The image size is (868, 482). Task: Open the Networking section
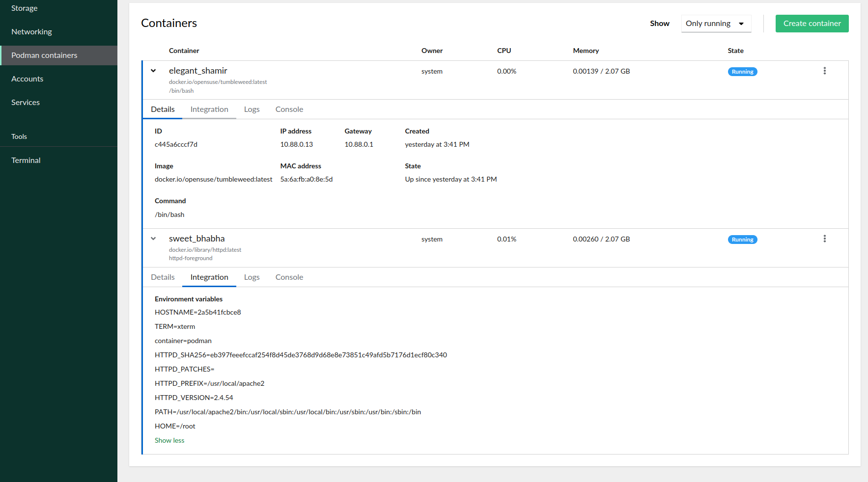tap(31, 31)
